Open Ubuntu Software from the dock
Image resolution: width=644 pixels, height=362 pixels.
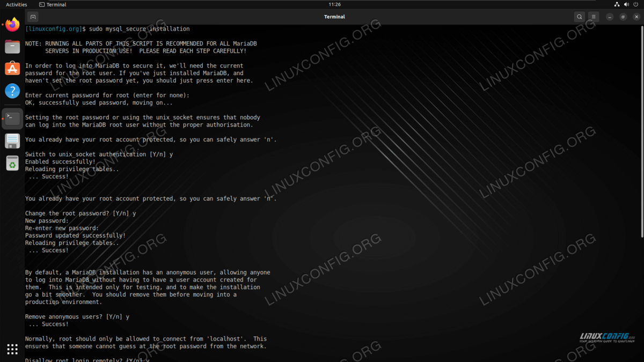pos(12,69)
